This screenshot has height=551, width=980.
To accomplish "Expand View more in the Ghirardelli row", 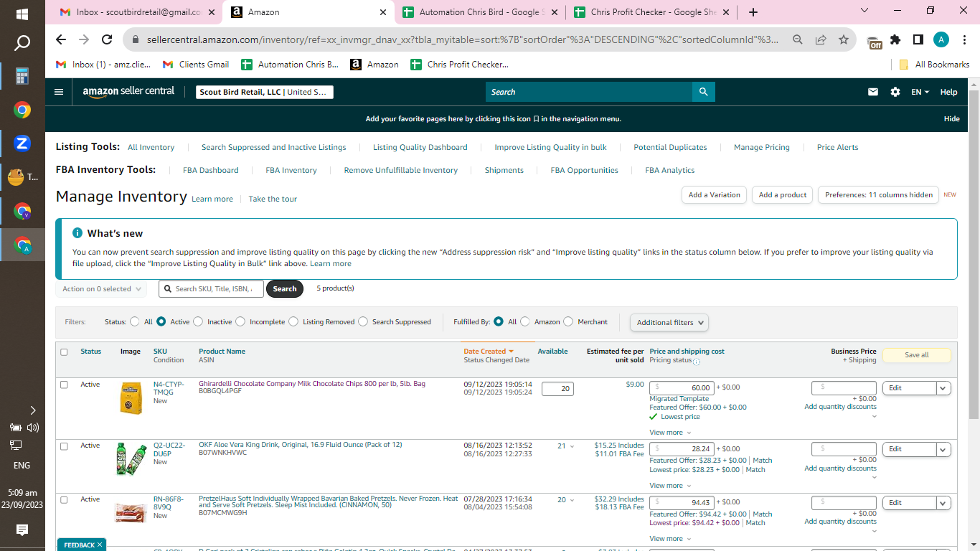I will [x=670, y=433].
